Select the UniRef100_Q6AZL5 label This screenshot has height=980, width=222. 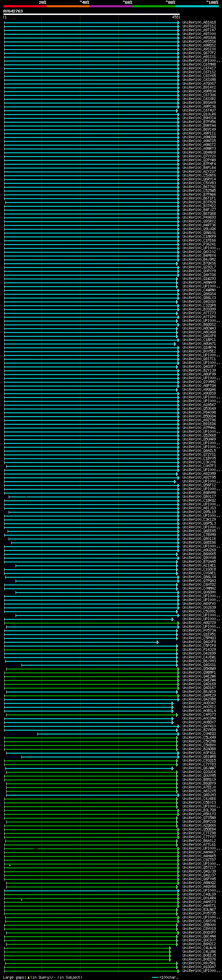[199, 451]
